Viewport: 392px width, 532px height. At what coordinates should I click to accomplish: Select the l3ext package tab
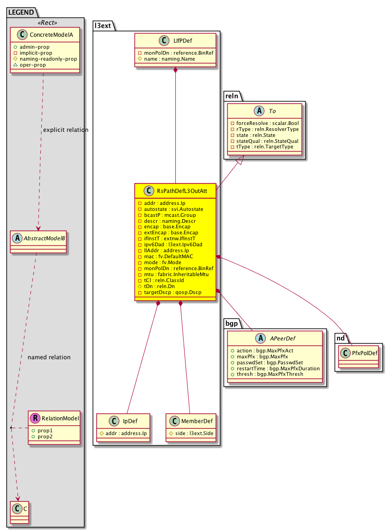coord(102,25)
